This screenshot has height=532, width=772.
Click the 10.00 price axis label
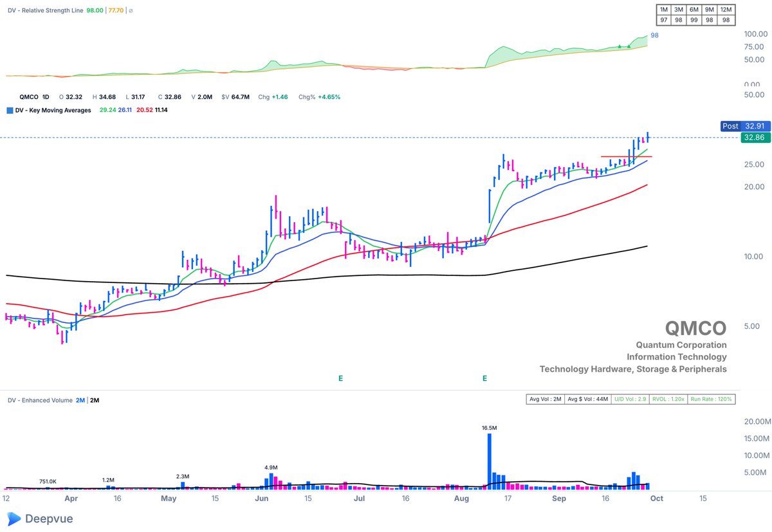pyautogui.click(x=753, y=257)
